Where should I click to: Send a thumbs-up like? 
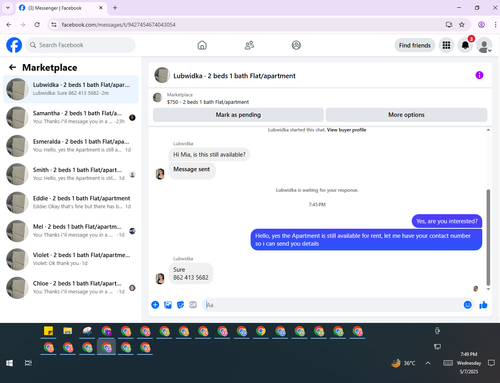[483, 305]
